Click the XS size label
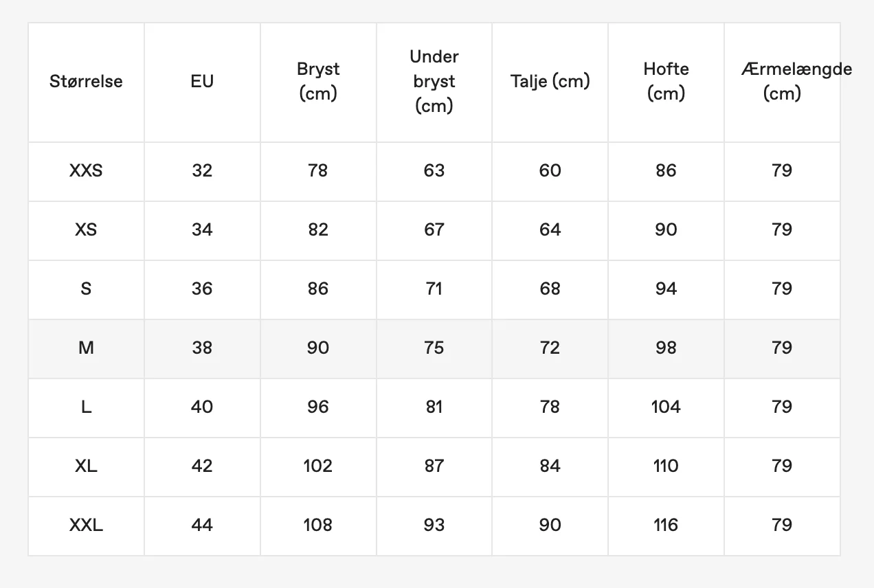874x588 pixels. [x=86, y=230]
